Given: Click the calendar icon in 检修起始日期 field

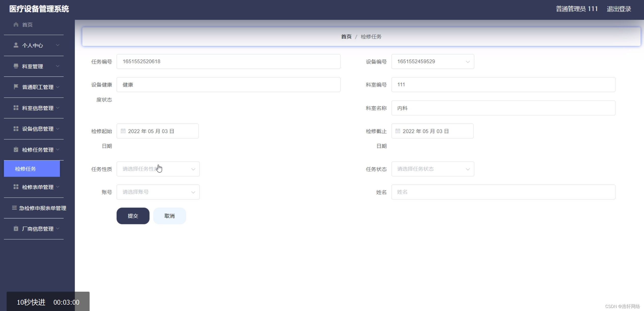Looking at the screenshot, I should point(123,131).
